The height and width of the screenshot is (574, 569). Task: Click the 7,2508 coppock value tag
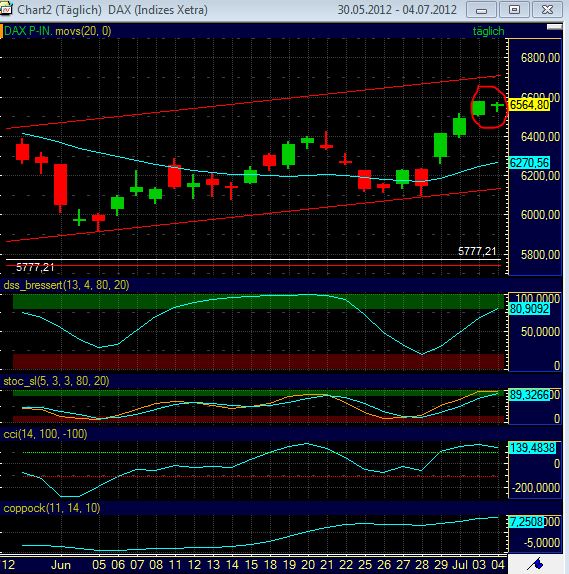pyautogui.click(x=527, y=521)
